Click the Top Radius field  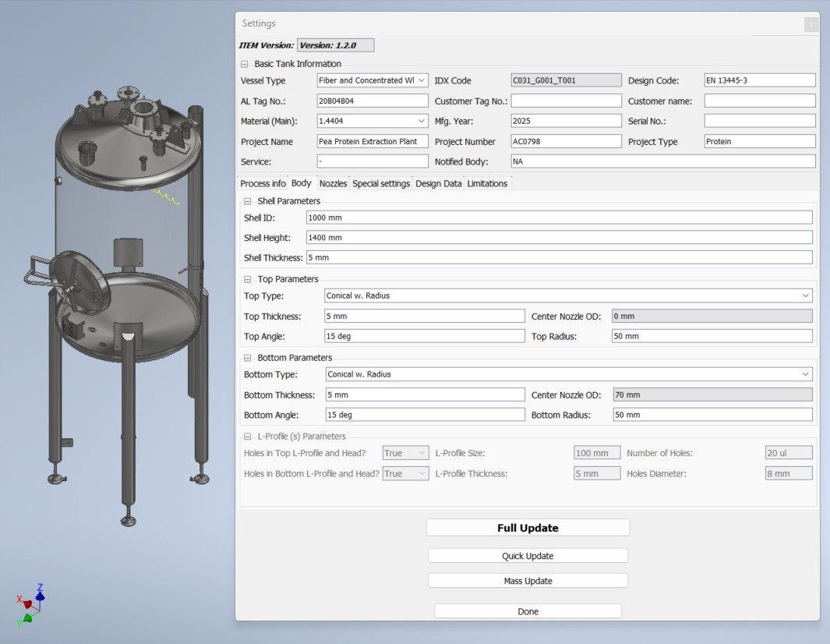(x=712, y=336)
